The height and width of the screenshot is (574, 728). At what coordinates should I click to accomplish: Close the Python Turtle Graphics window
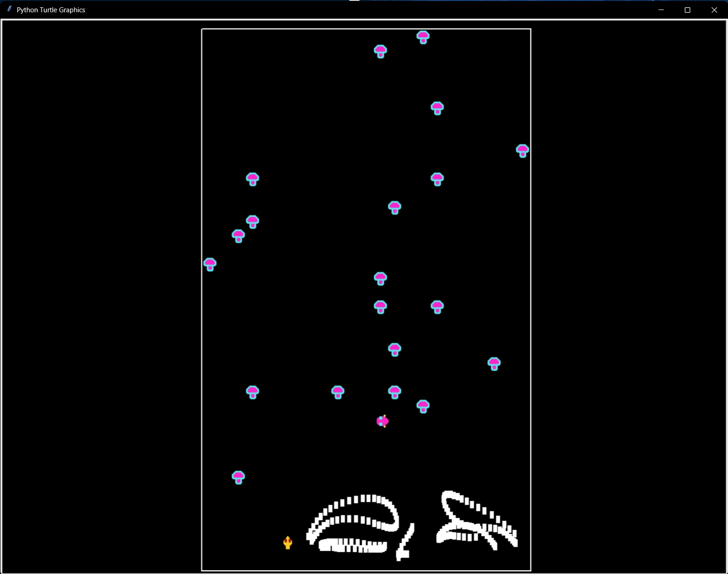[x=714, y=10]
